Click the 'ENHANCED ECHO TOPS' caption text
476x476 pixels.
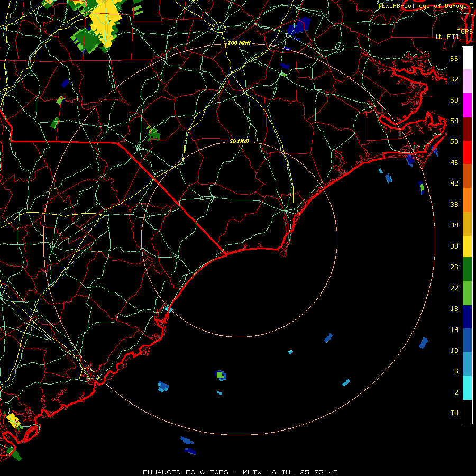click(186, 472)
